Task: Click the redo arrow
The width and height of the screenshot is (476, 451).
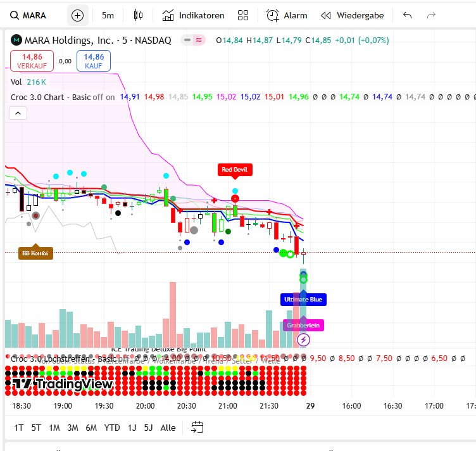Action: click(x=432, y=15)
